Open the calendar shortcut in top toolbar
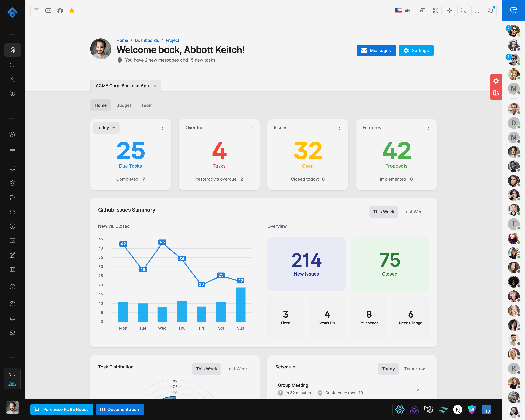 [37, 10]
